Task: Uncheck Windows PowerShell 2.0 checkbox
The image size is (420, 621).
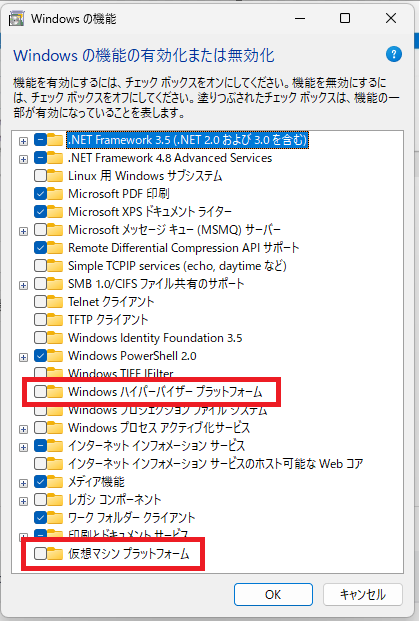Action: pyautogui.click(x=40, y=356)
